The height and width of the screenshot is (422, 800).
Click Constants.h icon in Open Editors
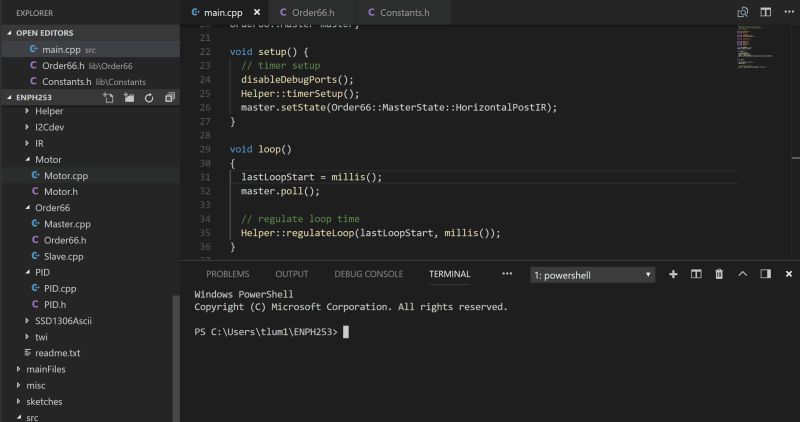pos(33,82)
